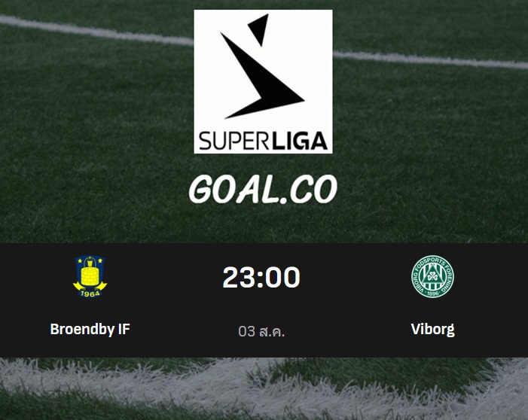Click the bold LIGA wordmark text
Screen dimensions: 528x420
pyautogui.click(x=300, y=141)
